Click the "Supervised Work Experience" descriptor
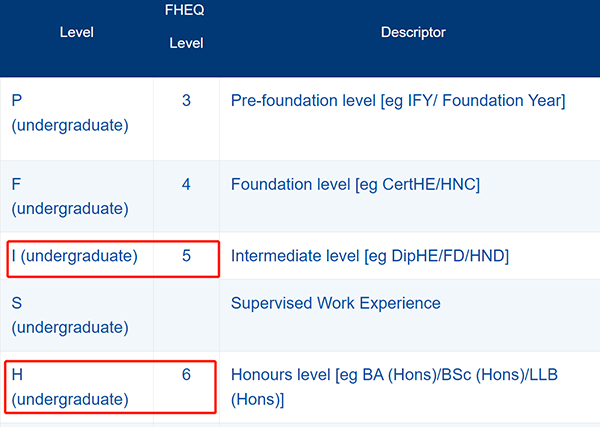Image resolution: width=600 pixels, height=427 pixels. [x=336, y=303]
